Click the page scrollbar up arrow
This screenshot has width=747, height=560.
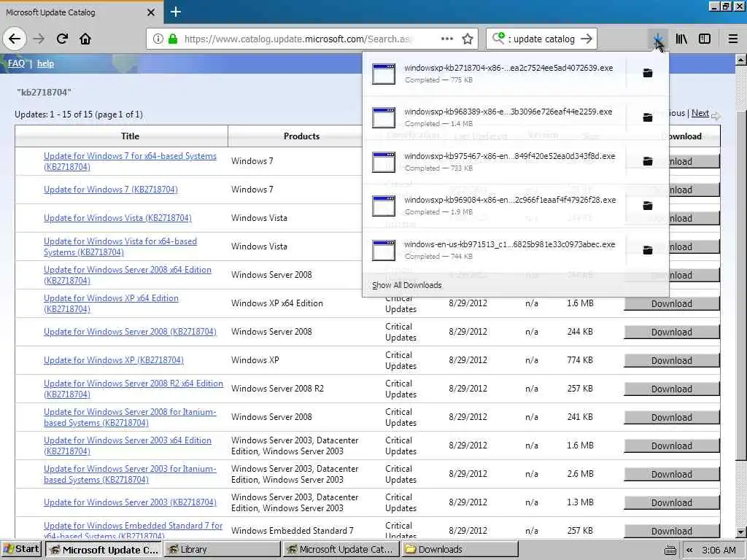[x=741, y=60]
